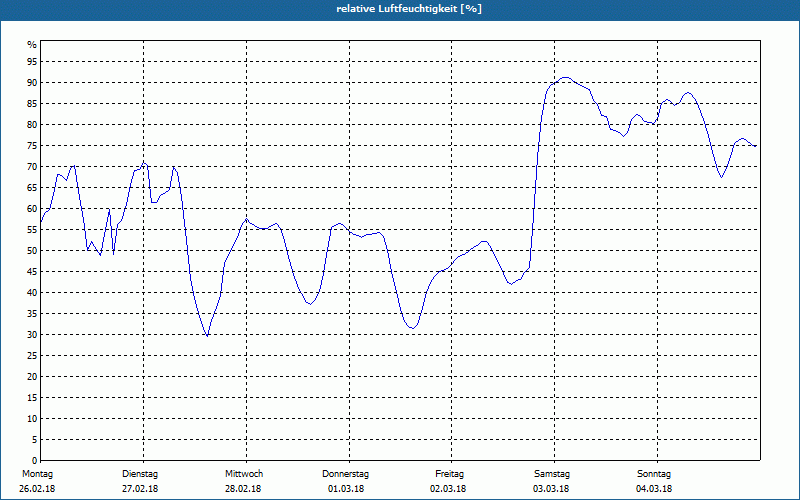
Task: Click the date label 01.03.18
Action: [346, 489]
